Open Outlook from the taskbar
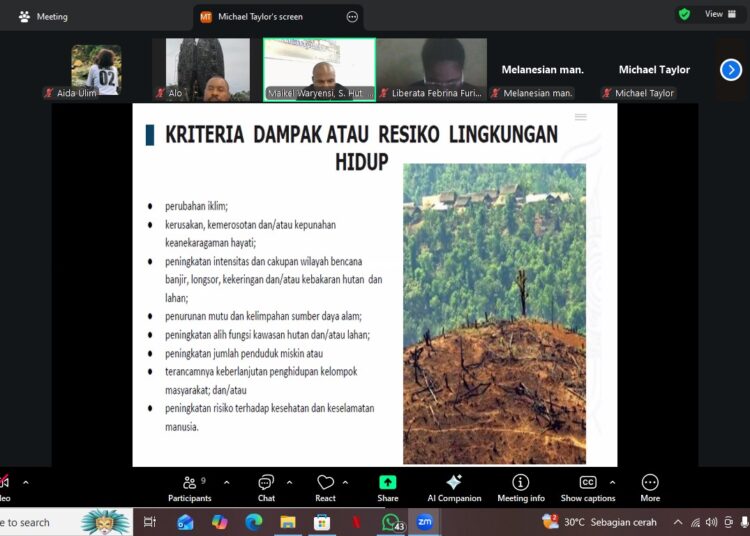 185,522
